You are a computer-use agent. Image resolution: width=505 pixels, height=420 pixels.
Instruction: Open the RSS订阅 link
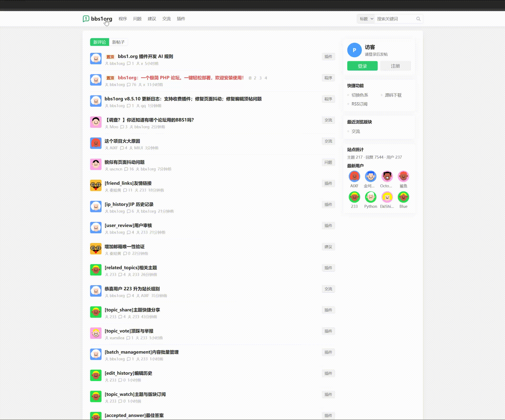click(x=359, y=104)
